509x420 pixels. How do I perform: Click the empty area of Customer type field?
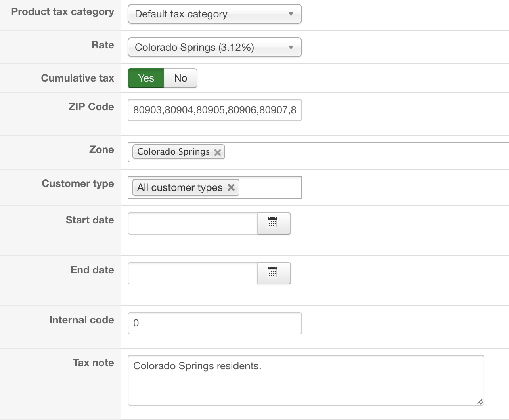pos(270,187)
